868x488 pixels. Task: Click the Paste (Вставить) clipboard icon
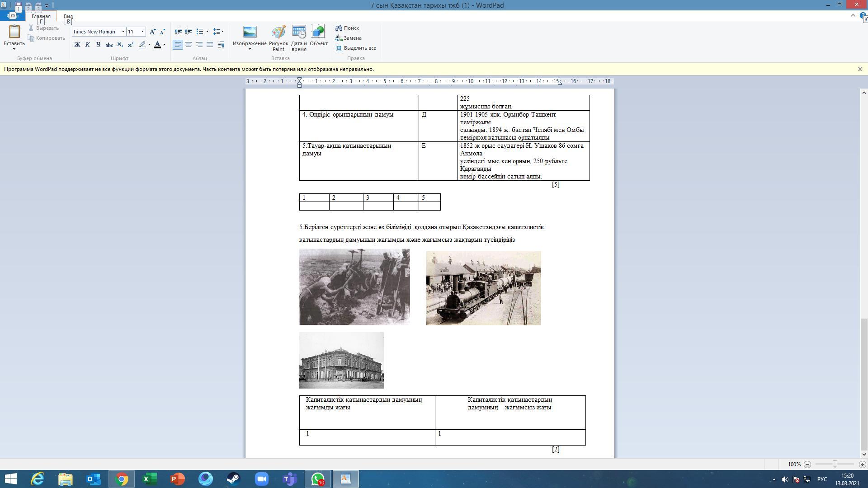click(14, 33)
